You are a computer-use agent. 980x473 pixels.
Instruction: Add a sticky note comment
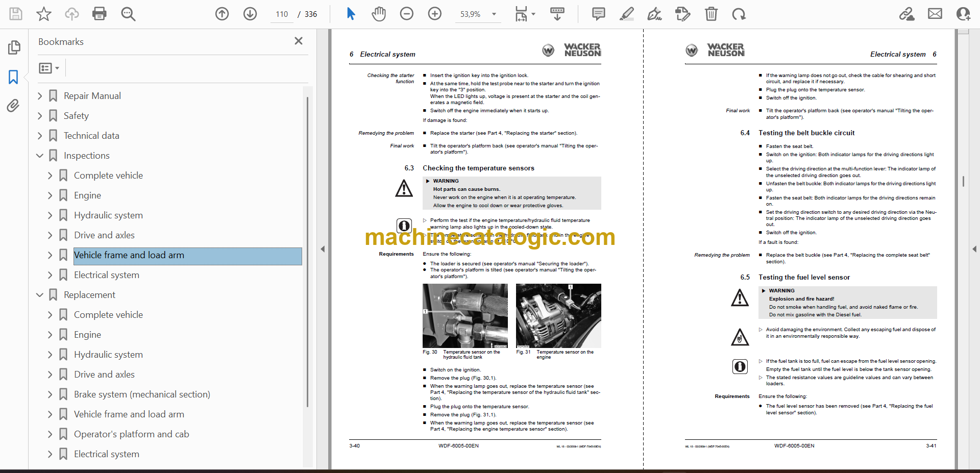click(x=599, y=14)
